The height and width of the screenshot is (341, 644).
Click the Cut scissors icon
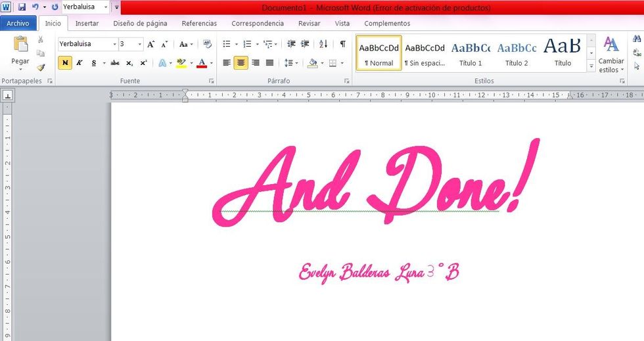[x=40, y=39]
